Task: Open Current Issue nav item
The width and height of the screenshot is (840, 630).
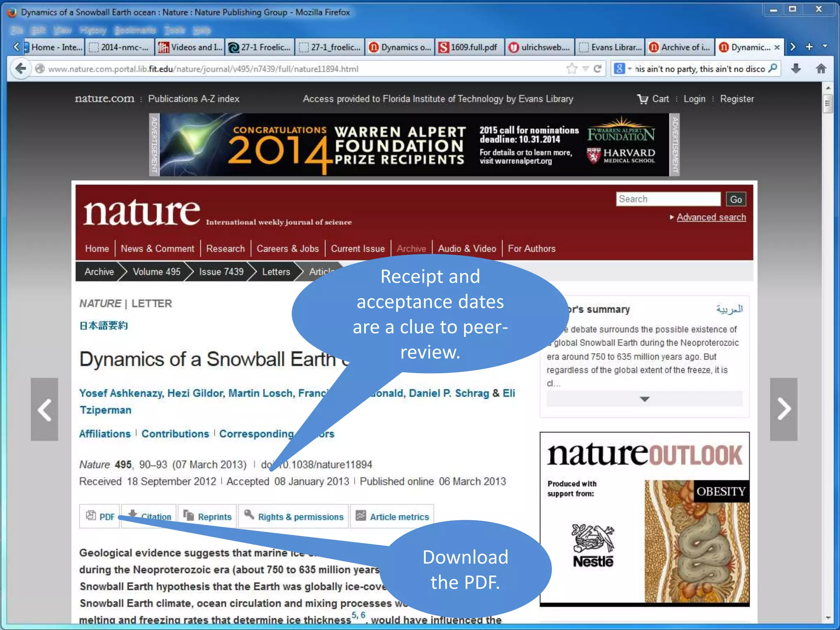Action: pos(358,249)
